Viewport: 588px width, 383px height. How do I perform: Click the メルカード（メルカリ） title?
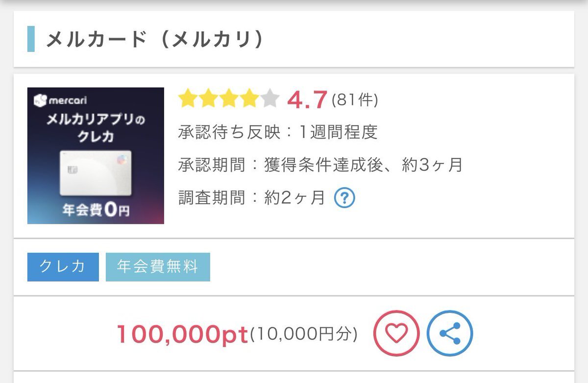point(155,39)
